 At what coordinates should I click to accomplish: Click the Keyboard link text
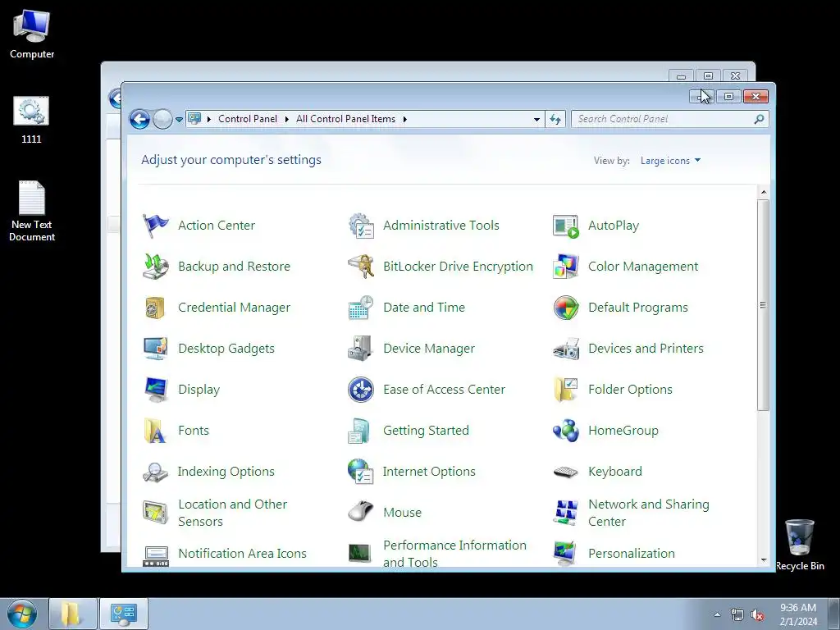615,472
